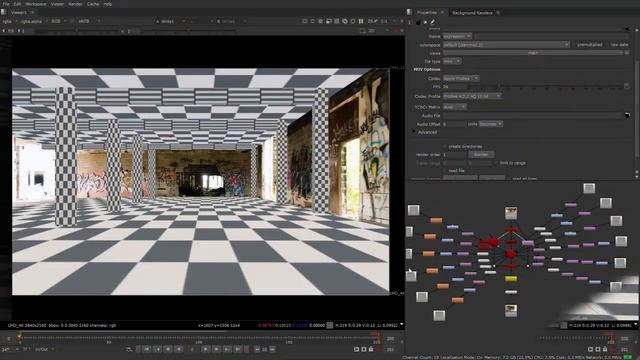Jump to the first frame of timeline

(x=146, y=349)
